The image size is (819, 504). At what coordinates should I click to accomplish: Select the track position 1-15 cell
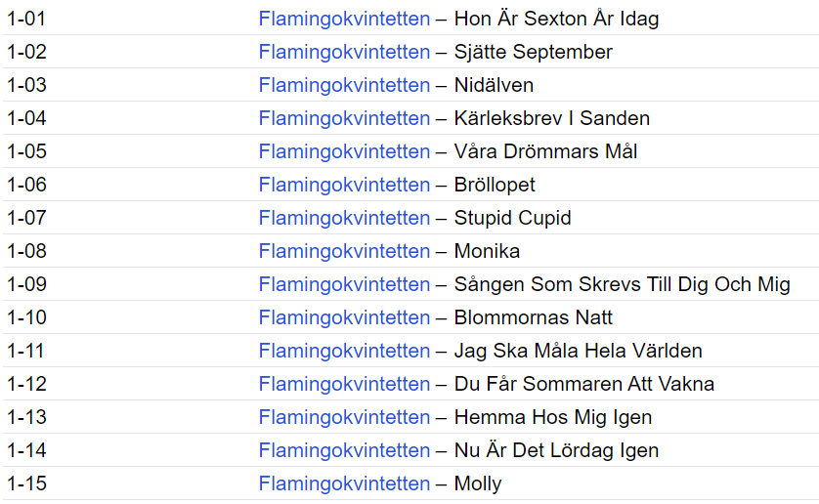point(26,483)
